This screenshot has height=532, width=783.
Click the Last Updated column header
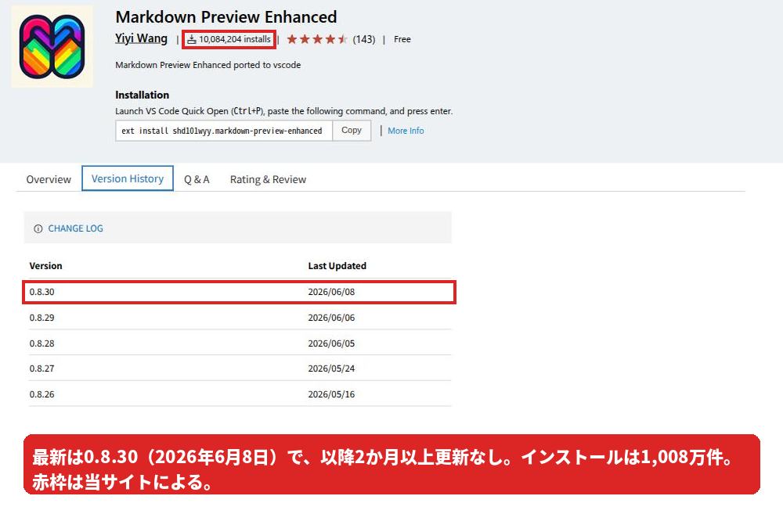pos(337,266)
